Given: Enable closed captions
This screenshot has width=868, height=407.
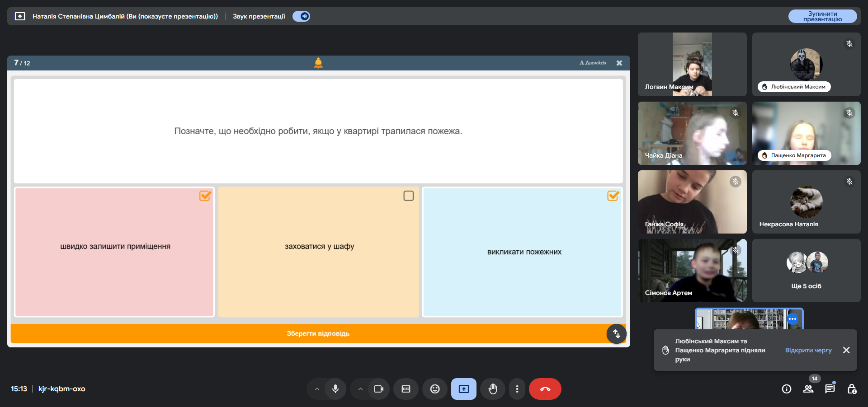Looking at the screenshot, I should tap(406, 389).
